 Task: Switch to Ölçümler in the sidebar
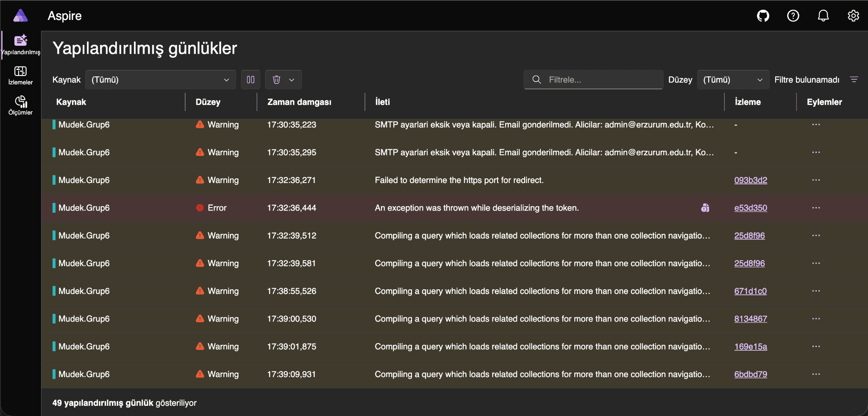tap(20, 105)
